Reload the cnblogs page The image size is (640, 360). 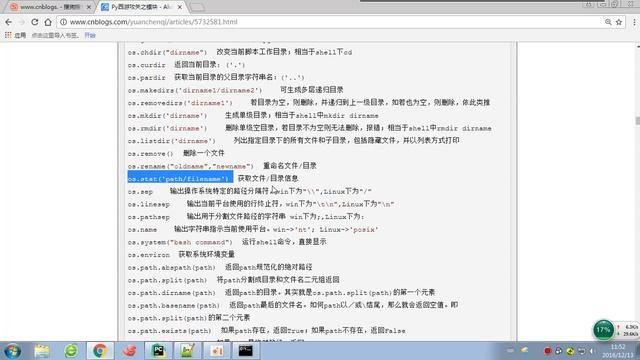click(x=35, y=22)
